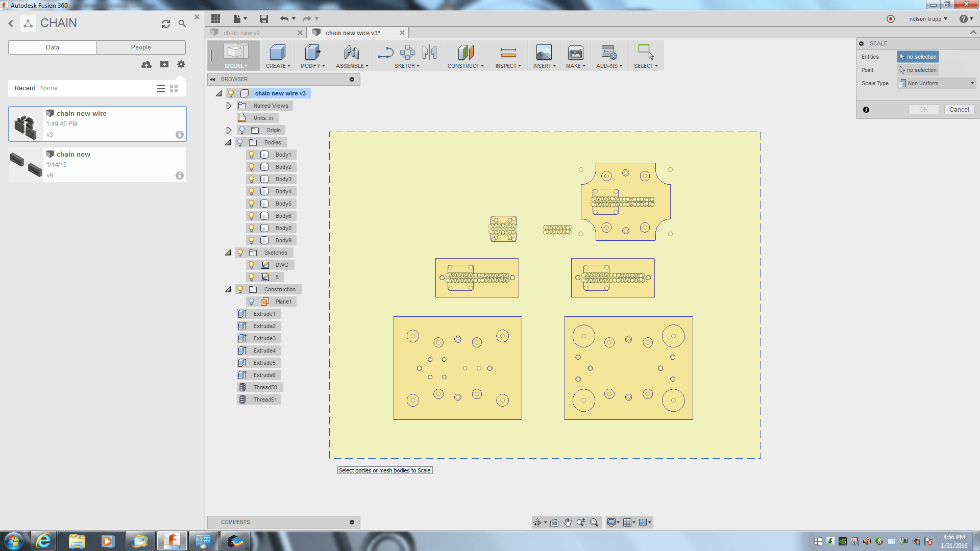Screen dimensions: 980x551
Task: Open the data panel grid icon
Action: (x=215, y=19)
